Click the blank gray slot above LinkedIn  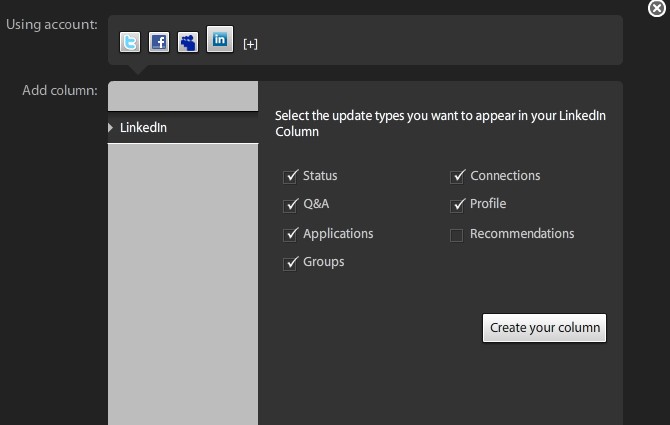(183, 96)
